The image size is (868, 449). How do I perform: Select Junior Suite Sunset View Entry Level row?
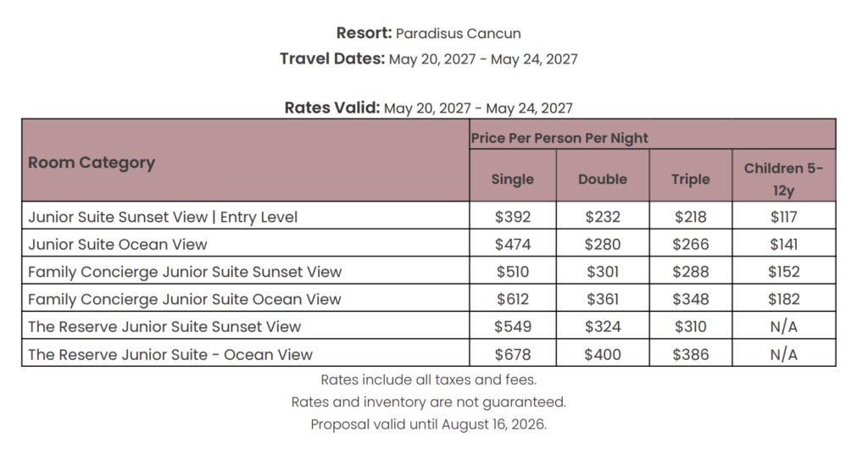click(428, 215)
